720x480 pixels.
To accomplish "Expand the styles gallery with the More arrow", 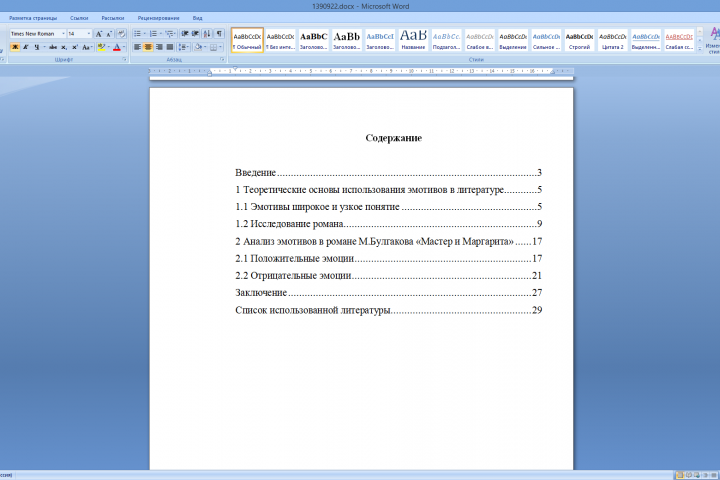I will [x=700, y=48].
